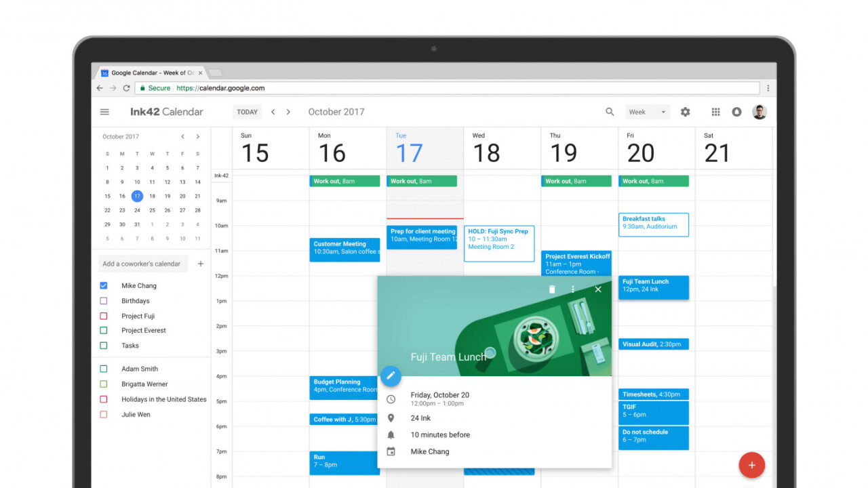Click the Add a coworker's calendar field
The height and width of the screenshot is (488, 868).
tap(141, 264)
